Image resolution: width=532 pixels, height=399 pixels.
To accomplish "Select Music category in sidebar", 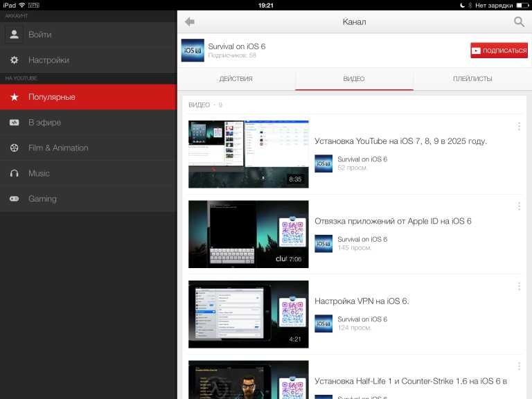I will pos(88,173).
